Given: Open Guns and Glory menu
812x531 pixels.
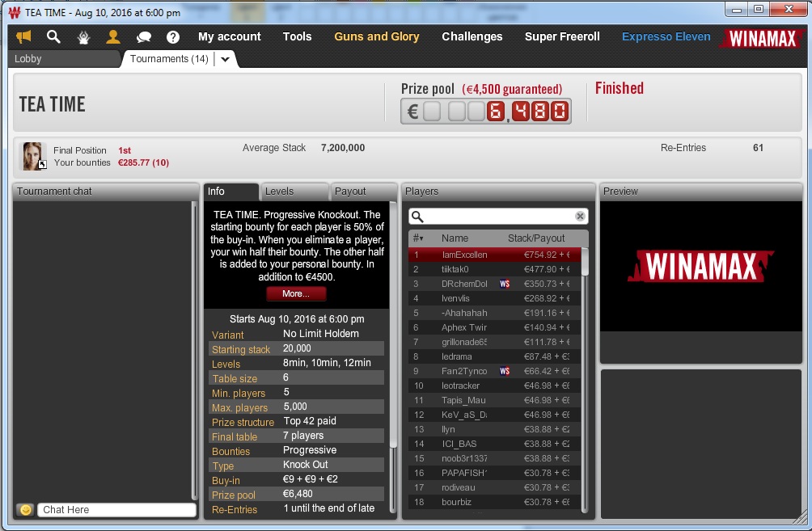Looking at the screenshot, I should point(377,36).
